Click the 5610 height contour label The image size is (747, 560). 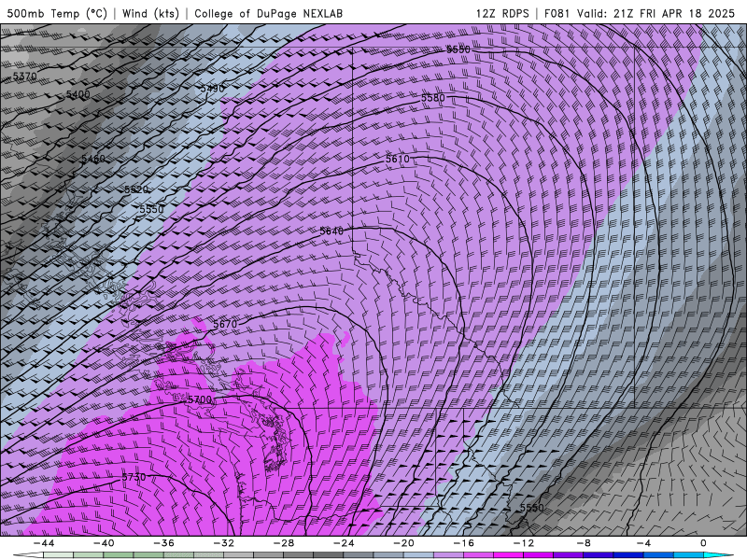click(x=398, y=159)
